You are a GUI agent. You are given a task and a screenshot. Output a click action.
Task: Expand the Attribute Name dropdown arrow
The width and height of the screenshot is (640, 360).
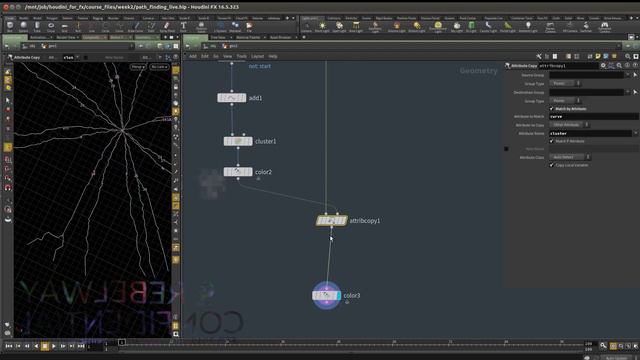(635, 133)
